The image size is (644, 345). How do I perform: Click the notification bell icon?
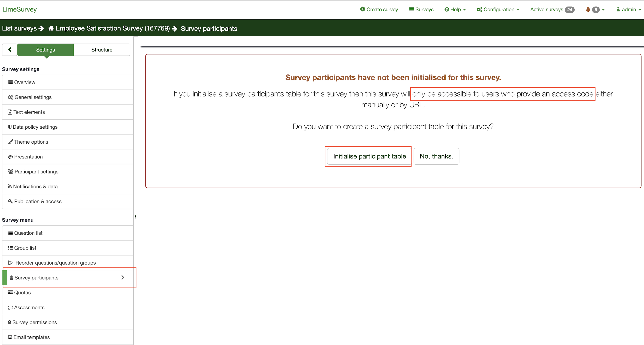coord(588,9)
